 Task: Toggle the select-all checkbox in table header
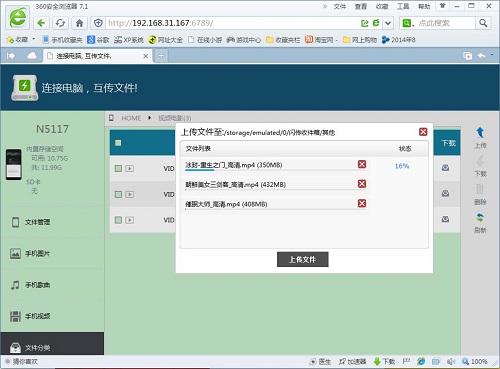click(118, 143)
